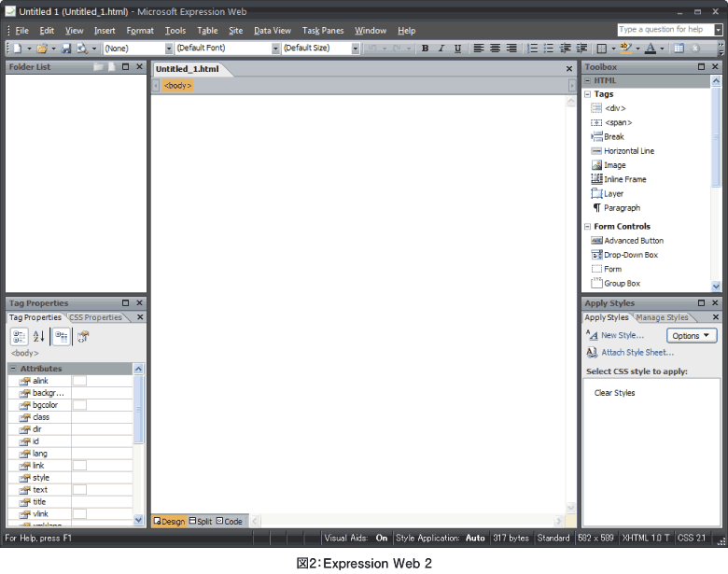The image size is (728, 574).
Task: Click the bgcolor color swatch value
Action: coord(80,405)
